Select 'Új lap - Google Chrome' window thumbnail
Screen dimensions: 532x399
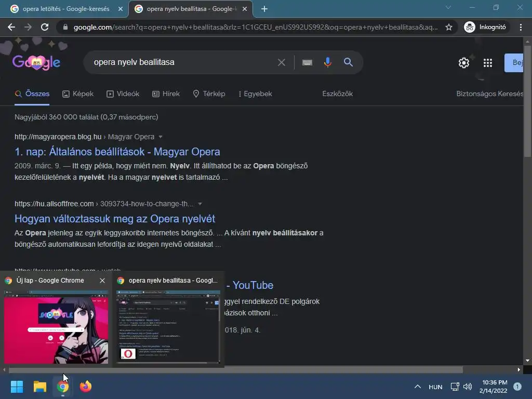[56, 327]
